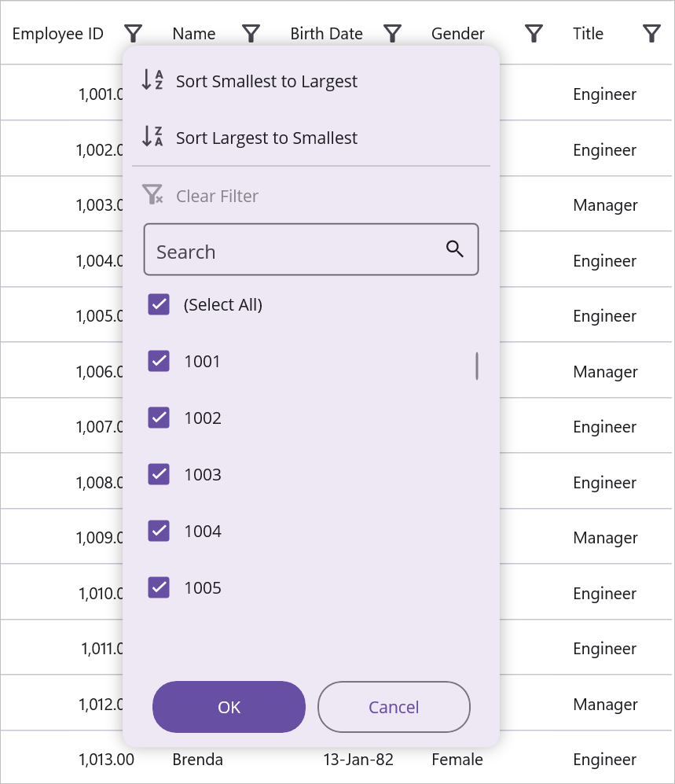Click the Gender column filter icon
Viewport: 675px width, 784px height.
click(534, 33)
